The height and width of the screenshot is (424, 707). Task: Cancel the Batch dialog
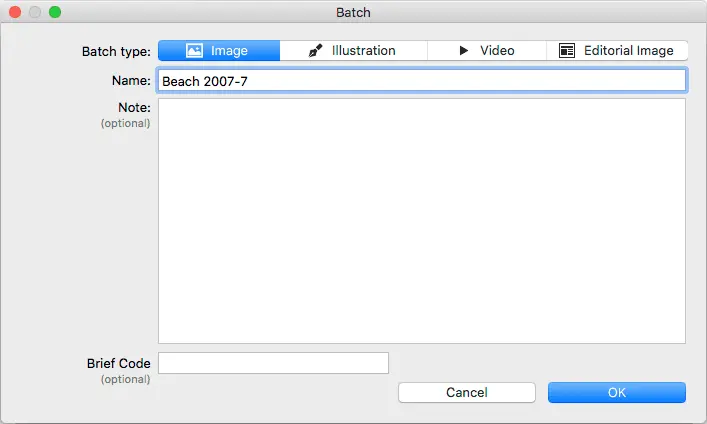click(467, 392)
